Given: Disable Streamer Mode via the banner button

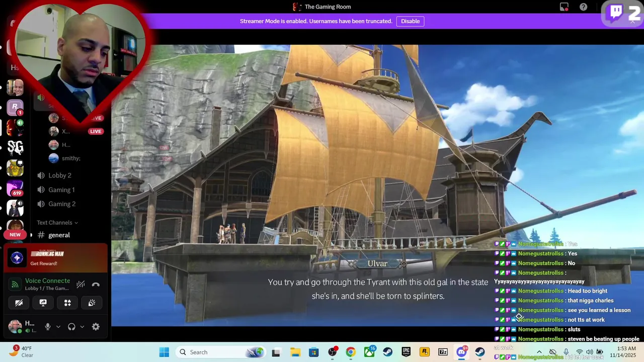Looking at the screenshot, I should click(x=410, y=21).
